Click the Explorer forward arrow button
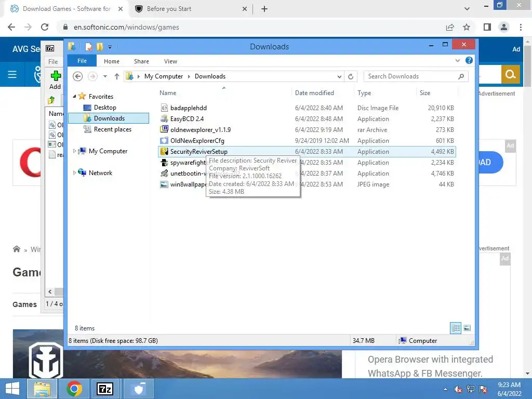 [x=92, y=76]
